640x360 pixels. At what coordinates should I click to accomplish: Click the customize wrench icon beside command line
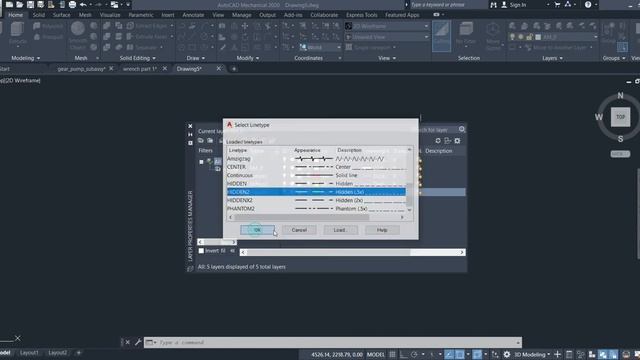138,342
